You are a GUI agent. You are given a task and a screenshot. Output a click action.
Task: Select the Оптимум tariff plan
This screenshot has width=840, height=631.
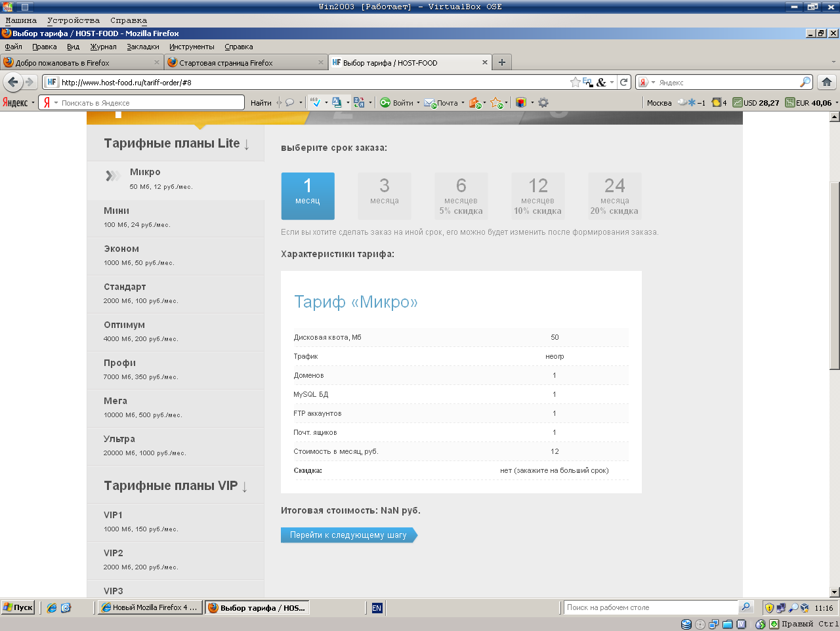[x=176, y=331]
